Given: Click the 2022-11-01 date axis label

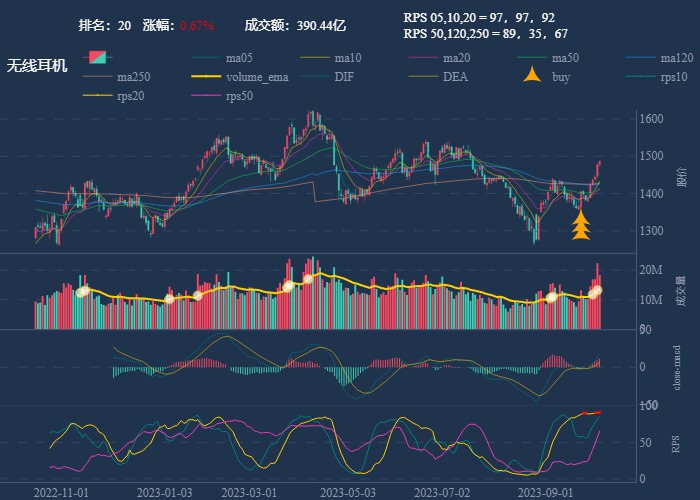Looking at the screenshot, I should click(61, 492).
